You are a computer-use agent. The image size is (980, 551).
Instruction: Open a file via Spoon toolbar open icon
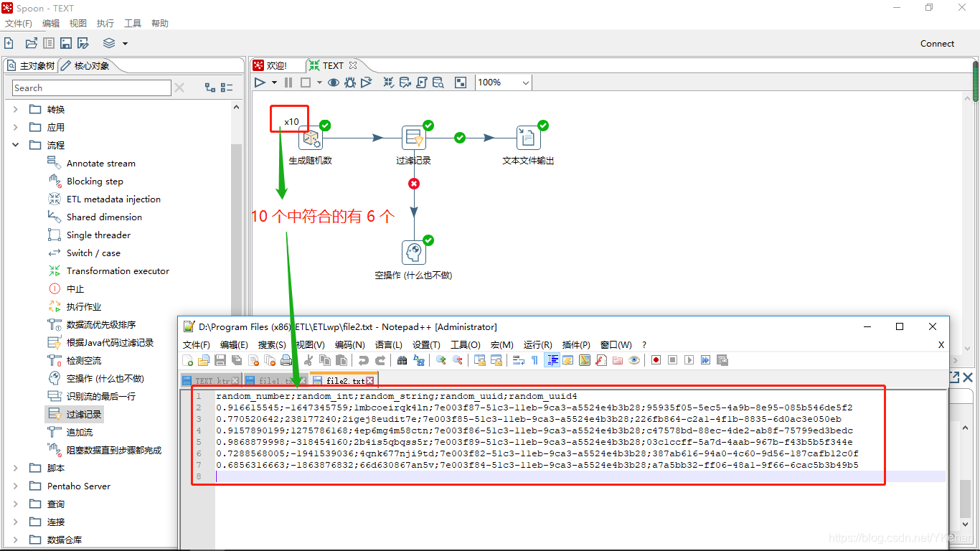tap(31, 43)
